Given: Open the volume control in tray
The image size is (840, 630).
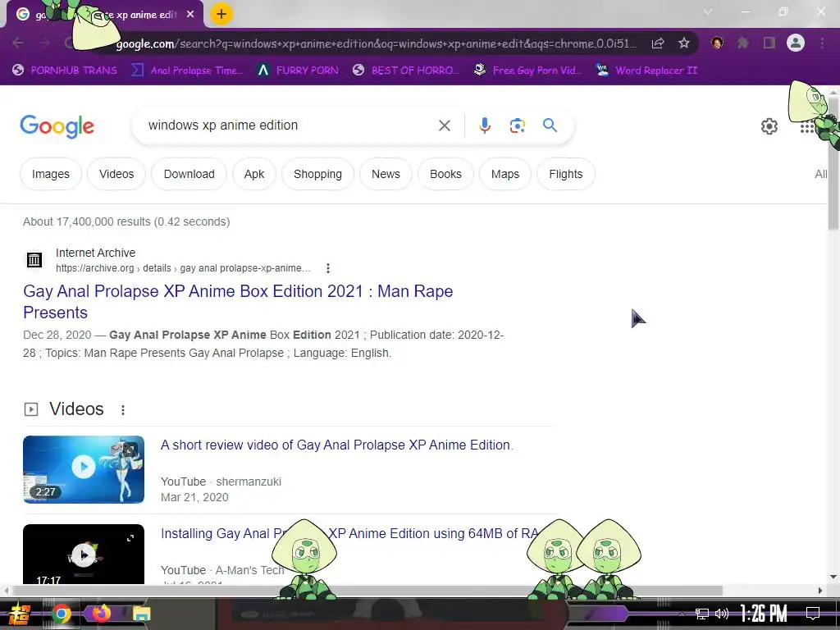Looking at the screenshot, I should pyautogui.click(x=722, y=614).
